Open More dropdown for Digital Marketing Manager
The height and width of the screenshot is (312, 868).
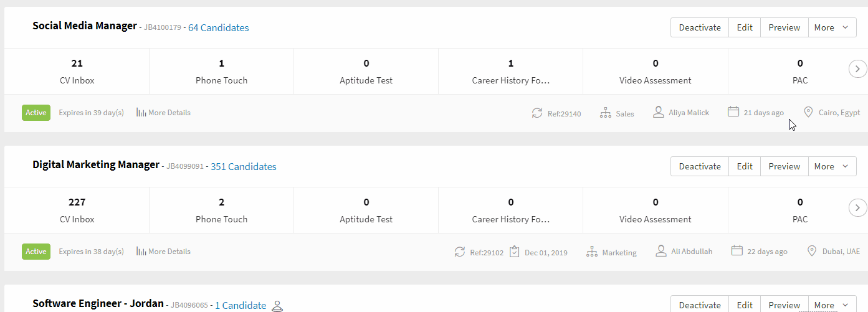tap(832, 166)
